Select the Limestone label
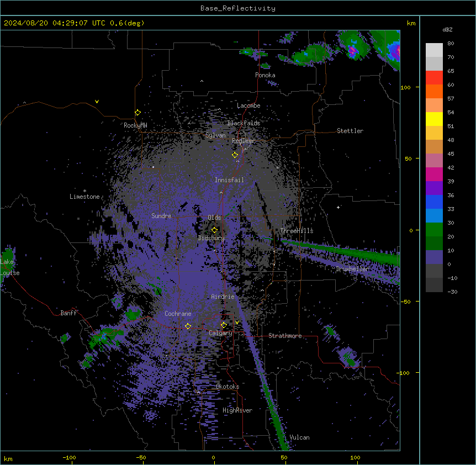The height and width of the screenshot is (465, 476). click(x=84, y=197)
